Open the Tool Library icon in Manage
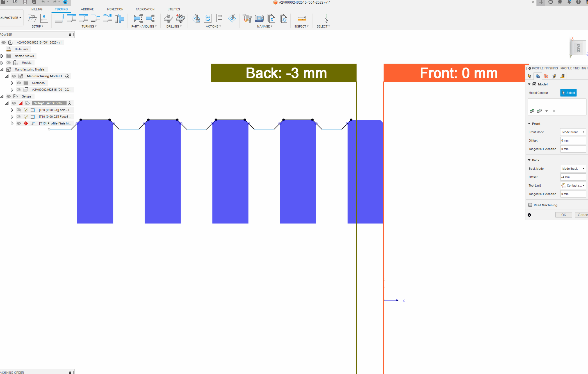The image size is (588, 374). [x=247, y=19]
